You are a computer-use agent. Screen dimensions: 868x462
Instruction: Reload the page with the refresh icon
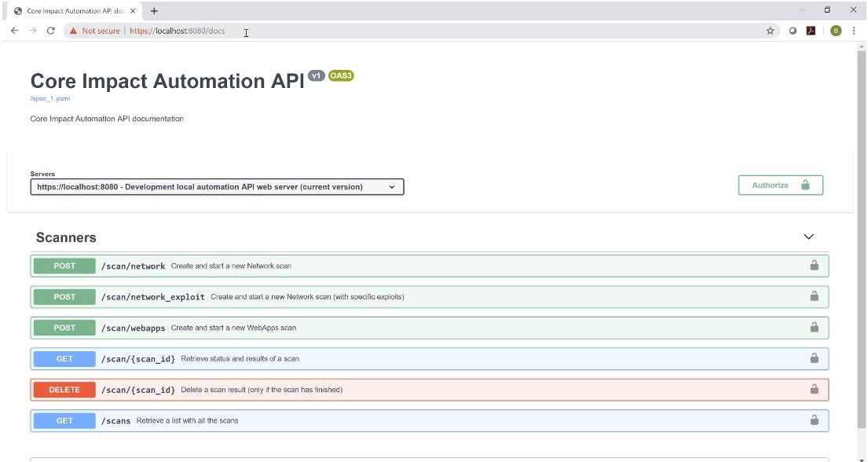pyautogui.click(x=51, y=31)
